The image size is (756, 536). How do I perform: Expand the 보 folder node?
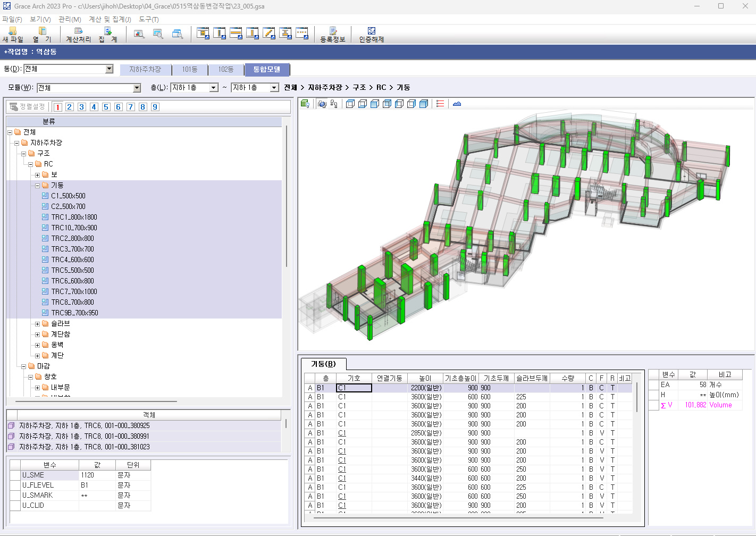pos(37,175)
